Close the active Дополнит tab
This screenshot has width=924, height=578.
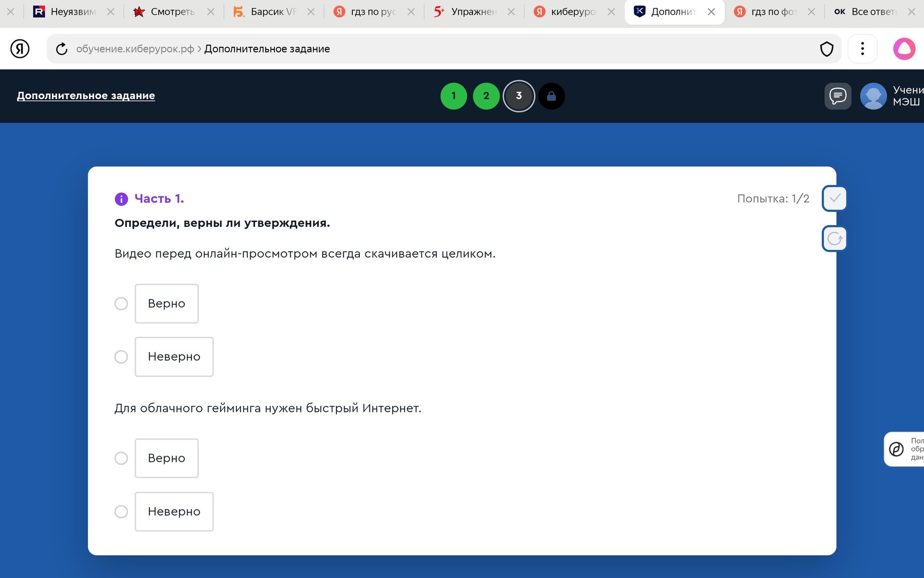711,12
